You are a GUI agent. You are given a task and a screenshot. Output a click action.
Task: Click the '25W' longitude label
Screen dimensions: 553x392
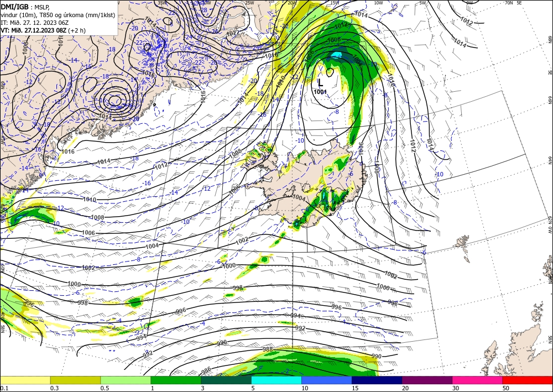pyautogui.click(x=249, y=3)
